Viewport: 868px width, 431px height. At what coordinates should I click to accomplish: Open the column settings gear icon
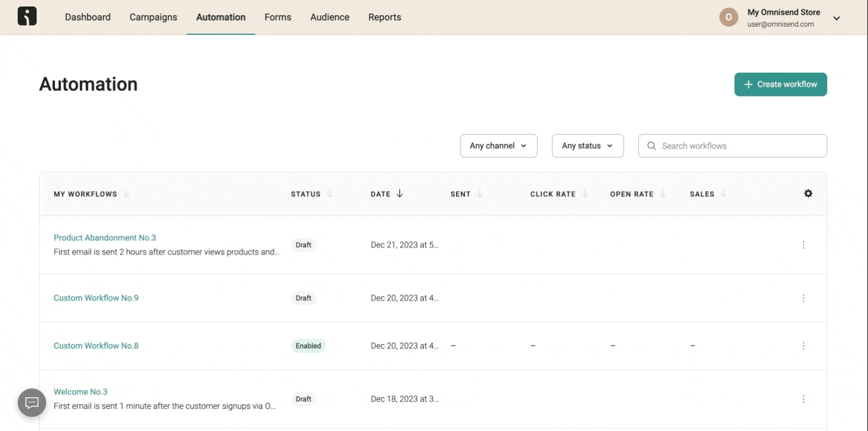[808, 193]
